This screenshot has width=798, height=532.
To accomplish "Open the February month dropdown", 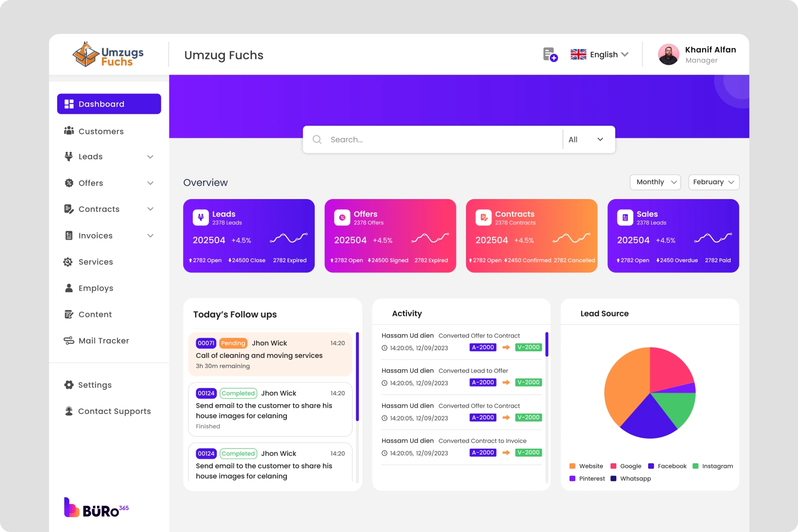I will pyautogui.click(x=714, y=182).
